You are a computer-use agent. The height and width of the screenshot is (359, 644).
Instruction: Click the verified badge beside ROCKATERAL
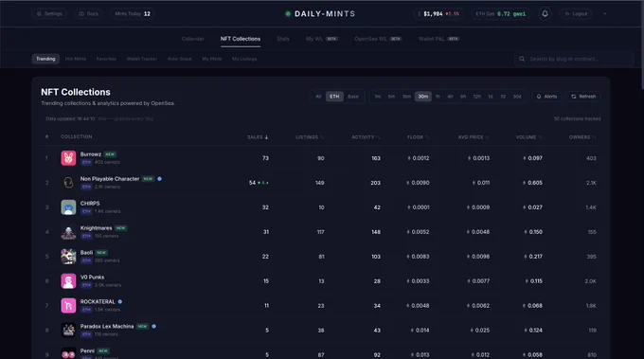point(120,301)
